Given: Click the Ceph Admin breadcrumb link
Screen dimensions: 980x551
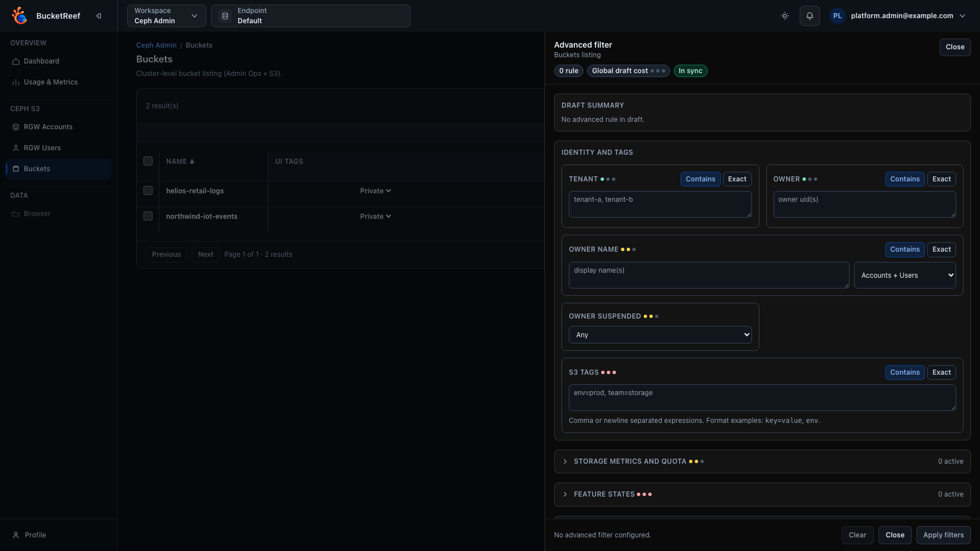Looking at the screenshot, I should [156, 45].
